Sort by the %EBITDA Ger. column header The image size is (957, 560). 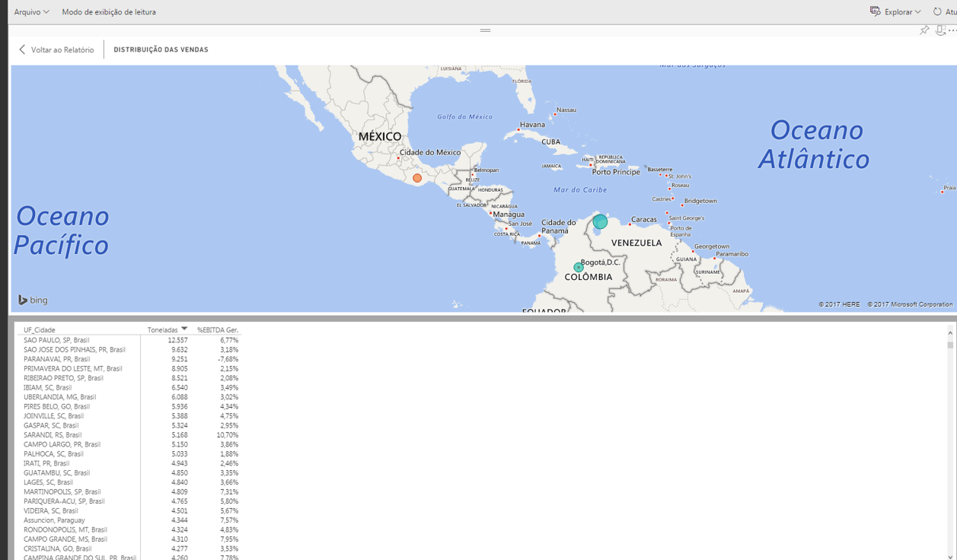[x=218, y=330]
